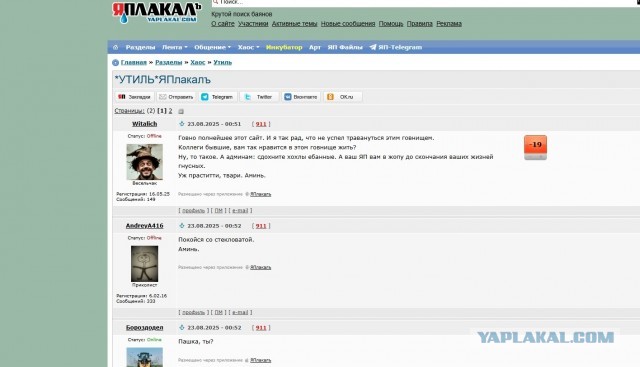
Task: Open the AndreyA416 username link
Action: tap(144, 226)
